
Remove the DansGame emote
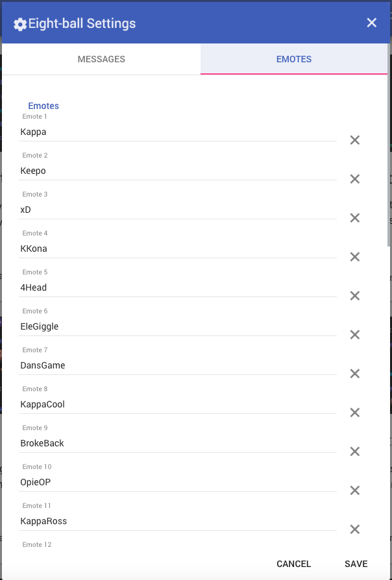(x=354, y=374)
